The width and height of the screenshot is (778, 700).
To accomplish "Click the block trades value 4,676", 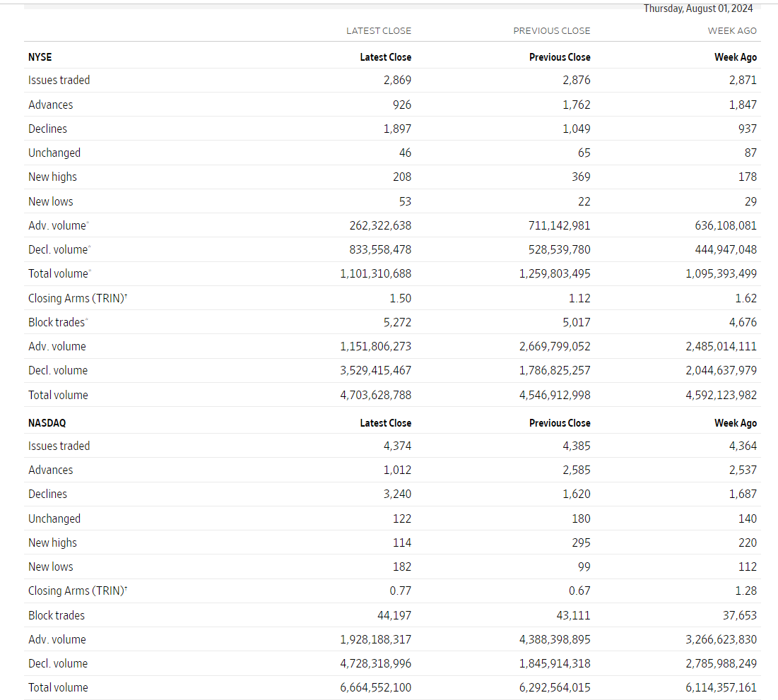I will coord(743,323).
